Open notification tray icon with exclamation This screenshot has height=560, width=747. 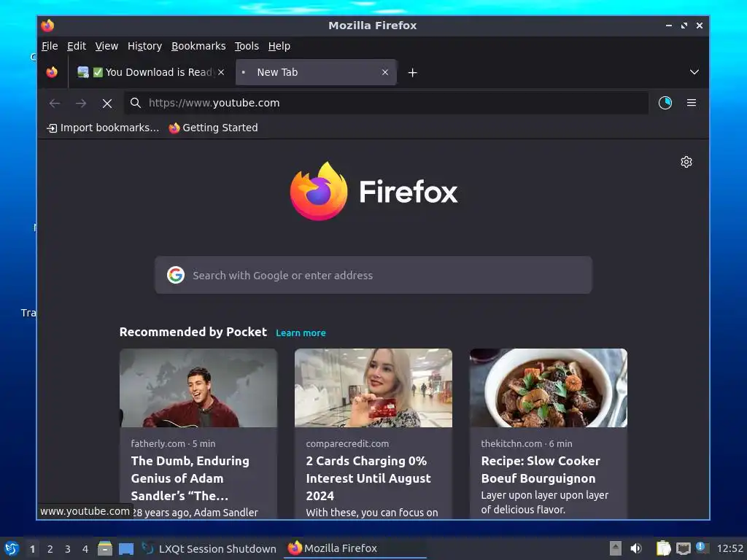pyautogui.click(x=702, y=548)
